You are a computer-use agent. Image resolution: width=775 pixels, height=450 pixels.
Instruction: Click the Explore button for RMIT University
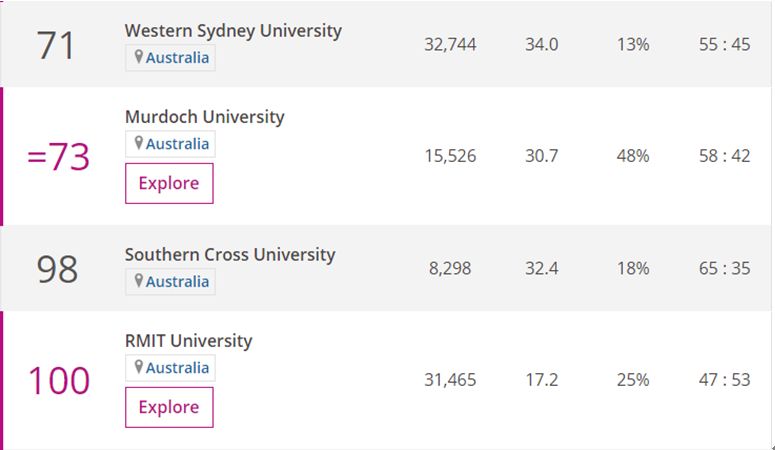(x=169, y=407)
